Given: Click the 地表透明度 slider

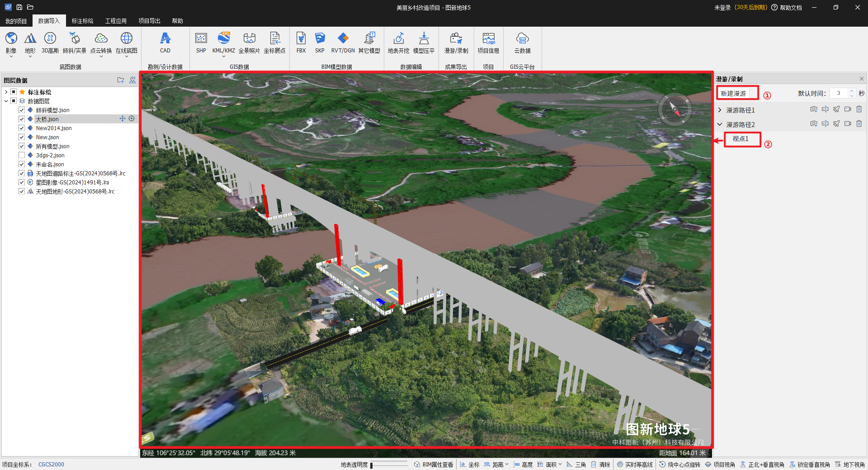Looking at the screenshot, I should click(389, 464).
